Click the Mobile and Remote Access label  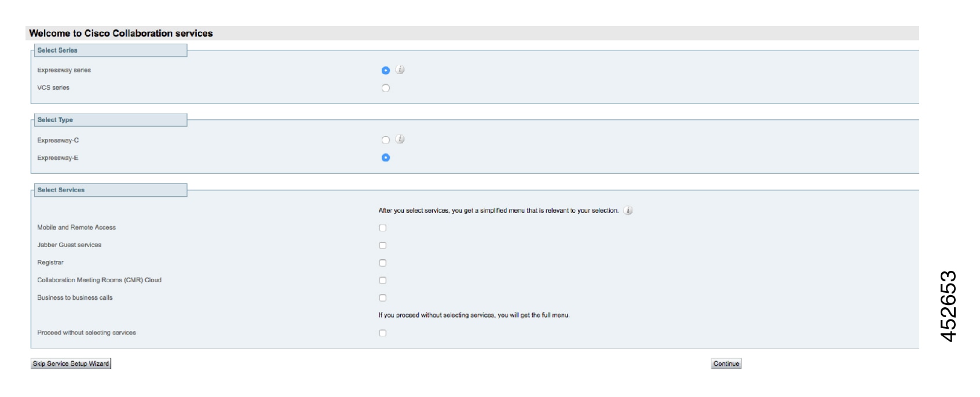76,227
